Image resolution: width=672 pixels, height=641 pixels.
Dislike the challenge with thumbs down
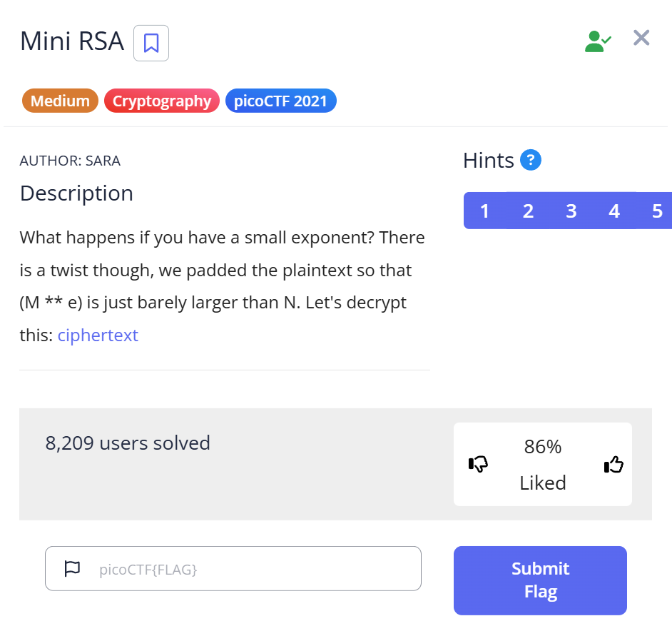point(478,465)
